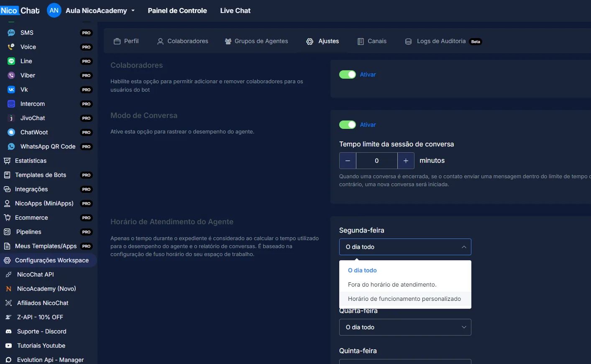
Task: Click the Intercom icon
Action: [11, 104]
